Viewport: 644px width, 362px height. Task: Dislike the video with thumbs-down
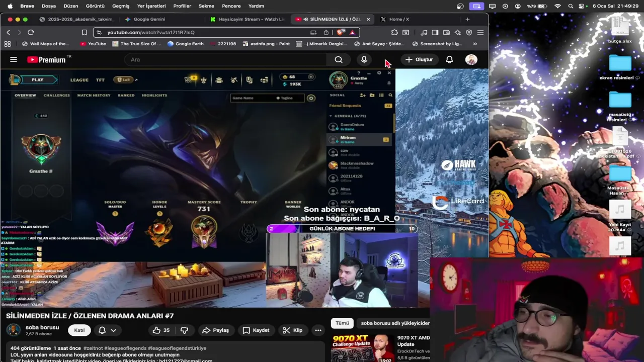coord(184,330)
